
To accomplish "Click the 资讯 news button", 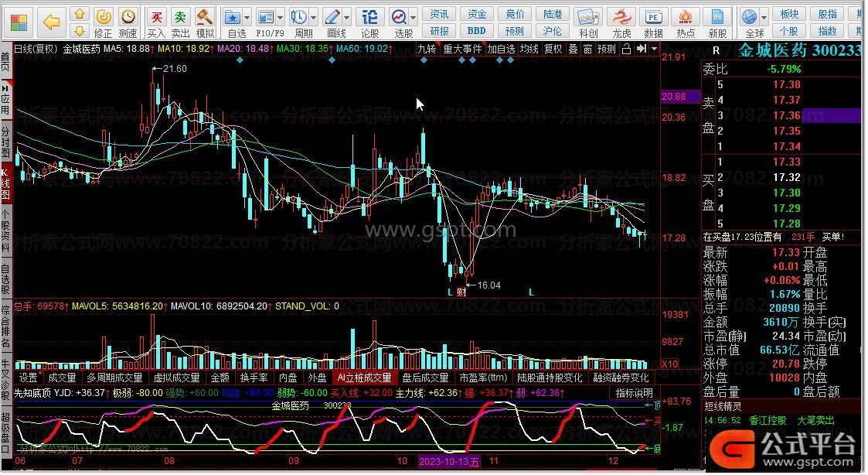I will pos(440,14).
